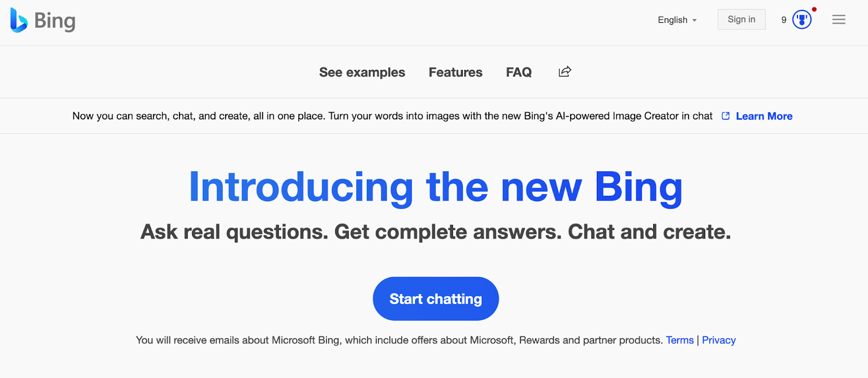
Task: Click the external link icon beside Learn More
Action: click(725, 116)
